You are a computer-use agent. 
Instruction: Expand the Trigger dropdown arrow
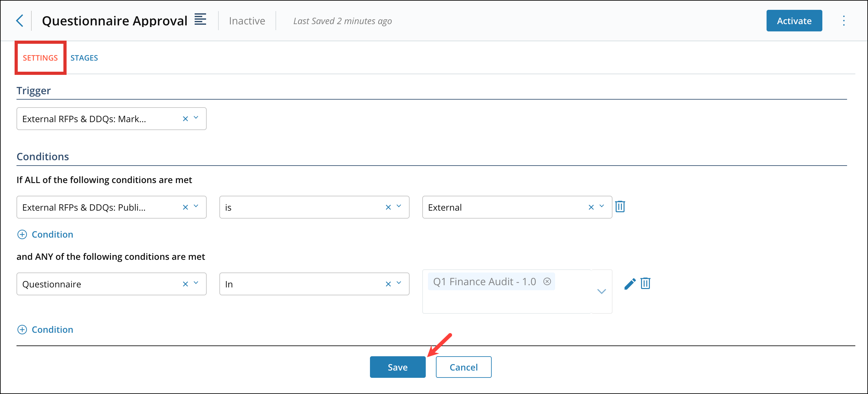click(196, 118)
